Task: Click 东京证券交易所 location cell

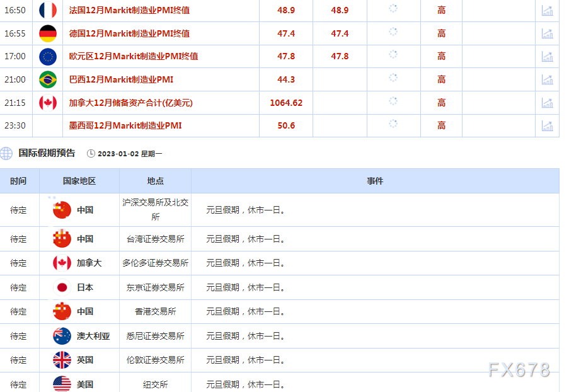Action: pyautogui.click(x=155, y=287)
